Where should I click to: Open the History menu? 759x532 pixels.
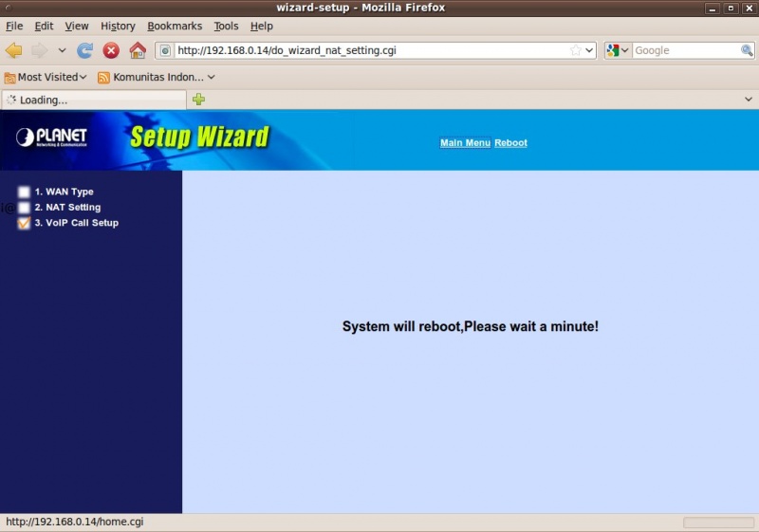tap(118, 27)
